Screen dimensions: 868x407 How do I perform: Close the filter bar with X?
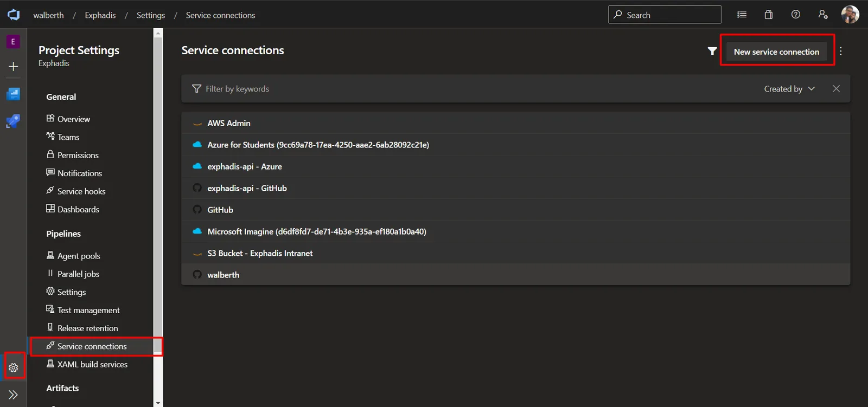(x=836, y=89)
